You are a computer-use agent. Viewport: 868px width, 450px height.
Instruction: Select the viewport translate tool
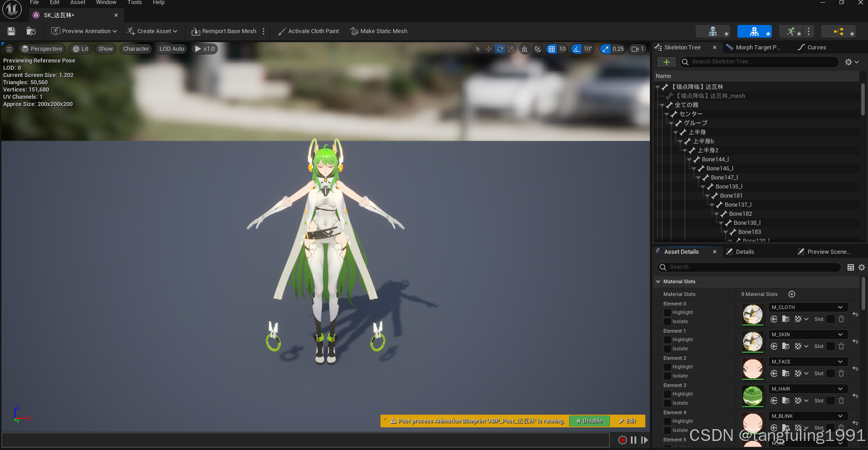[x=488, y=49]
